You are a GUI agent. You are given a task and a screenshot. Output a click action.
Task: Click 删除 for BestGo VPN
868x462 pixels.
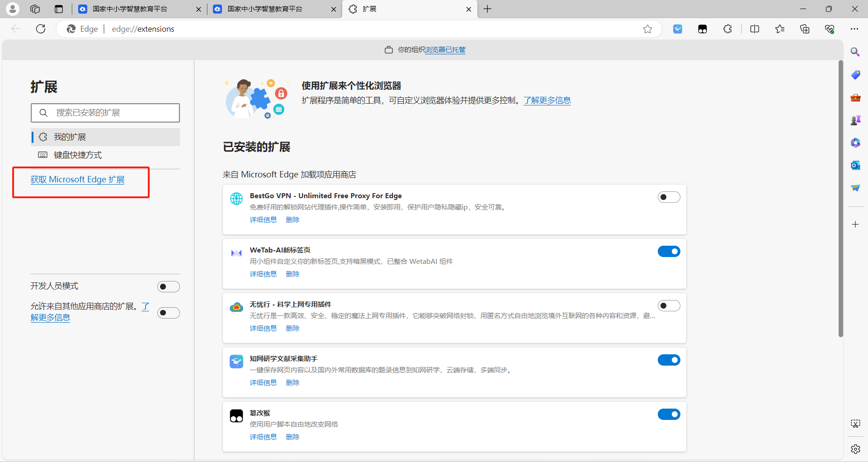292,220
